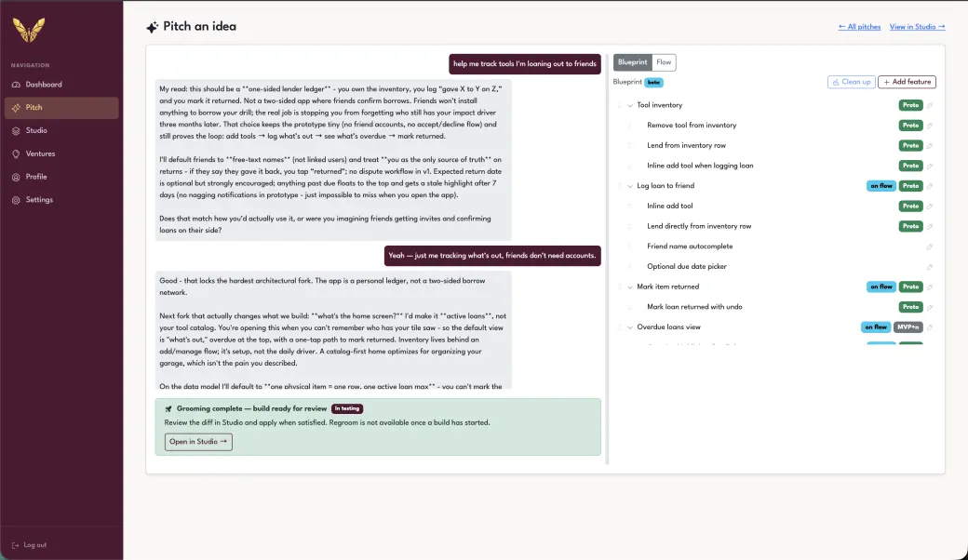Click pencil icon on Optional due date picker

coord(930,267)
